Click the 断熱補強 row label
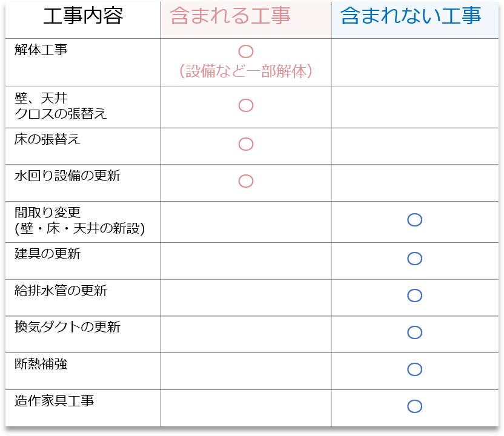The image size is (504, 436). pyautogui.click(x=41, y=364)
